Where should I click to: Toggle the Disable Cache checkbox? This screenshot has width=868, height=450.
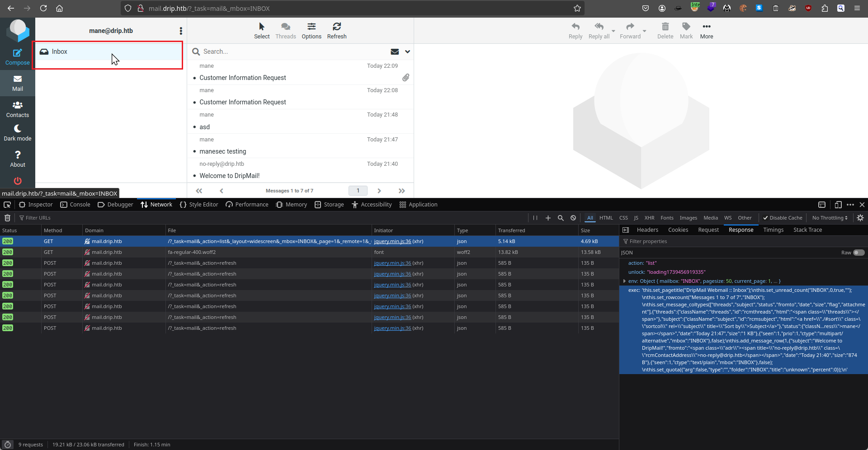click(766, 218)
